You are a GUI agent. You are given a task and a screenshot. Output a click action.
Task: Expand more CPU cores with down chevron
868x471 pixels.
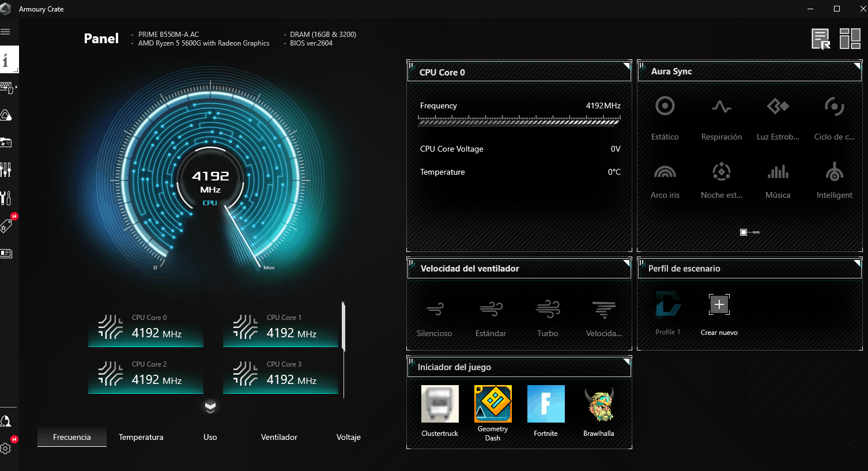coord(210,406)
